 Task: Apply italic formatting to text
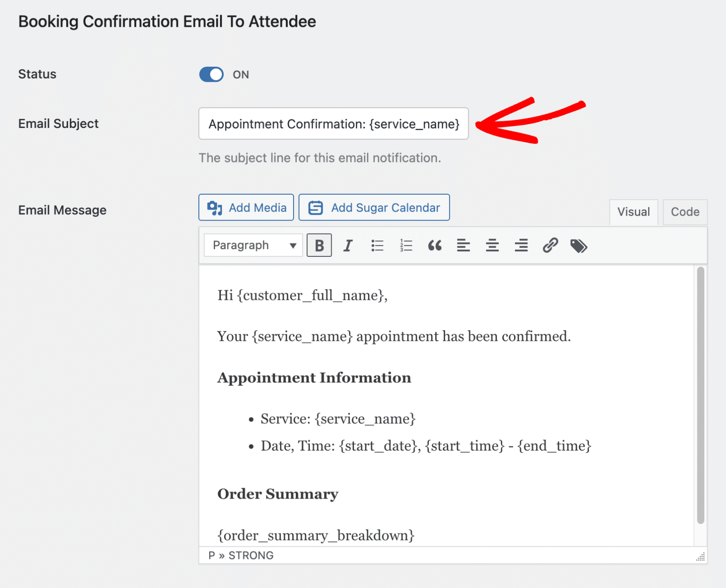tap(348, 245)
